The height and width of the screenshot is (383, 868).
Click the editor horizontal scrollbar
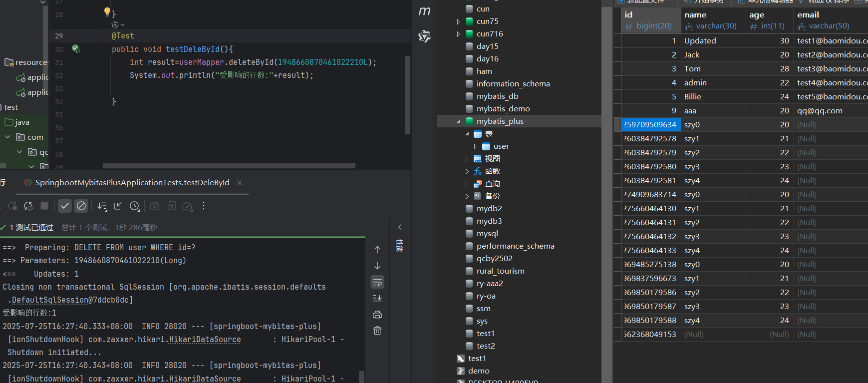click(229, 166)
